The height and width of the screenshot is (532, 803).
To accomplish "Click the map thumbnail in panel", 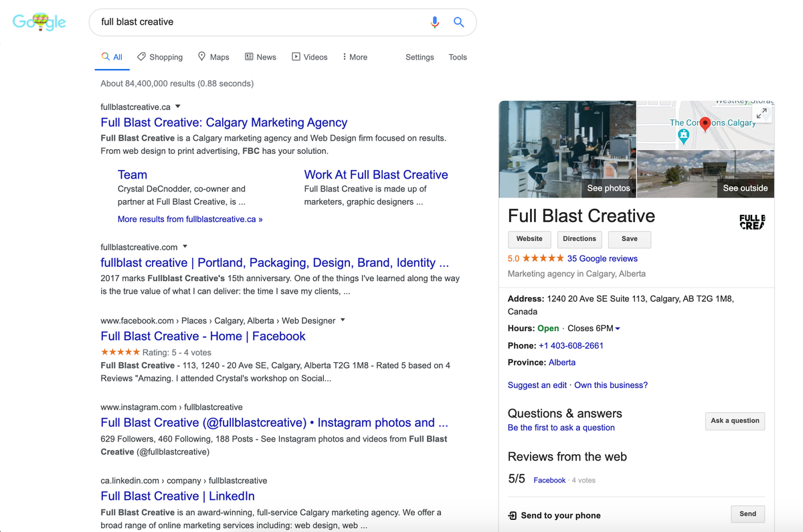I will [x=706, y=125].
